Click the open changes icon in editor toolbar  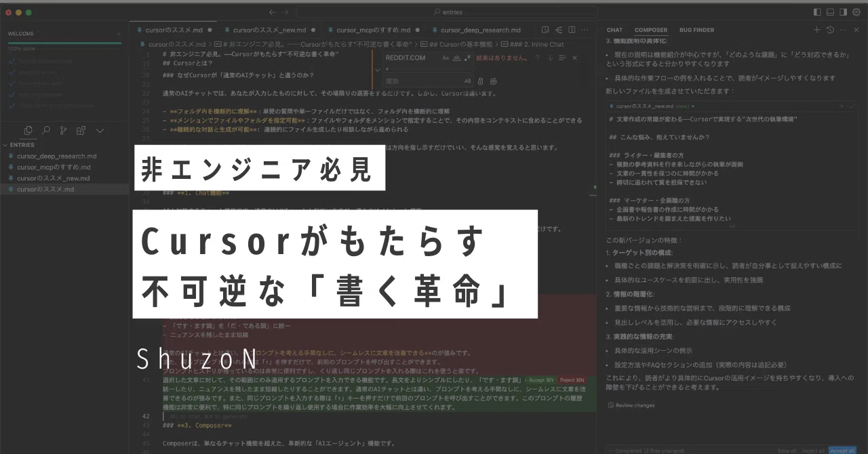pos(559,30)
